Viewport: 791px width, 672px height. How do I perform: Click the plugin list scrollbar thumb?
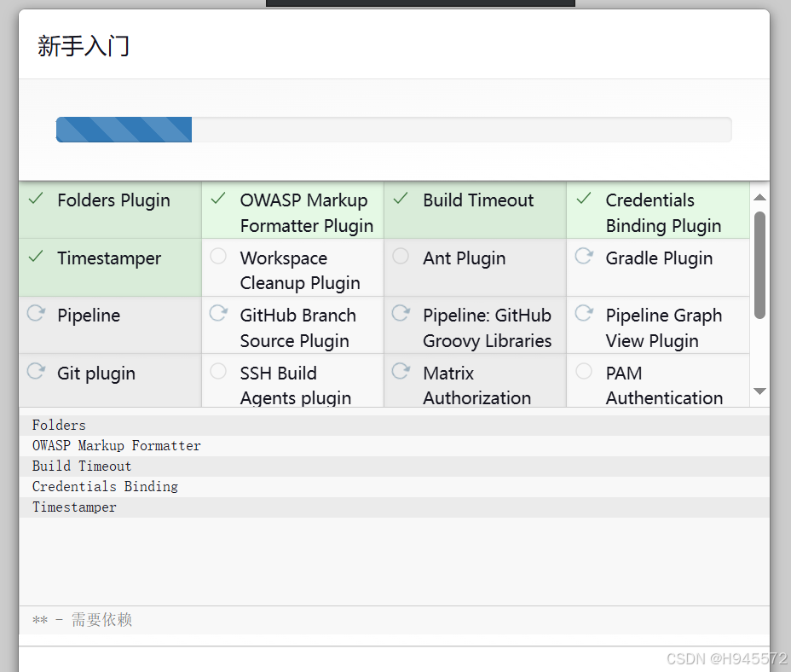click(759, 265)
